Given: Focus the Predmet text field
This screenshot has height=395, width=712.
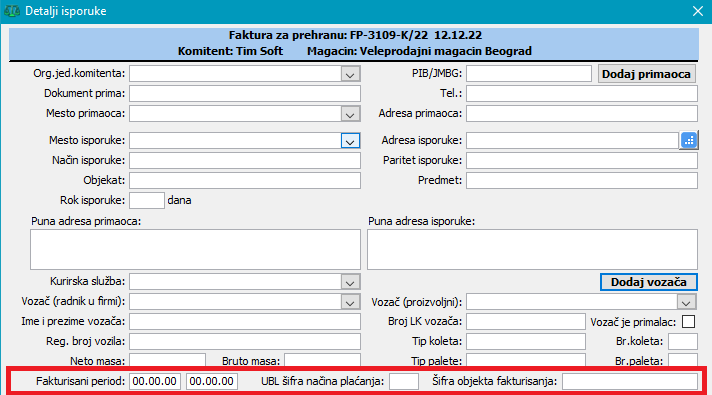Looking at the screenshot, I should coord(582,180).
